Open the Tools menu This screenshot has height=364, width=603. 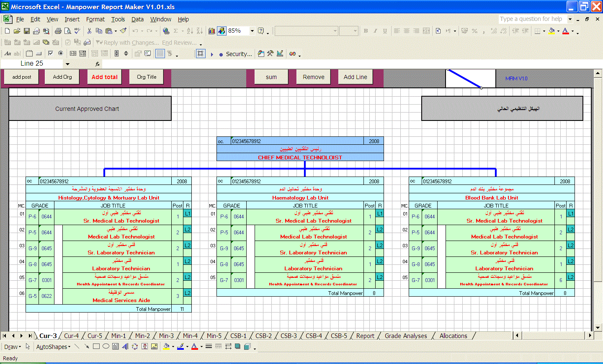[118, 19]
